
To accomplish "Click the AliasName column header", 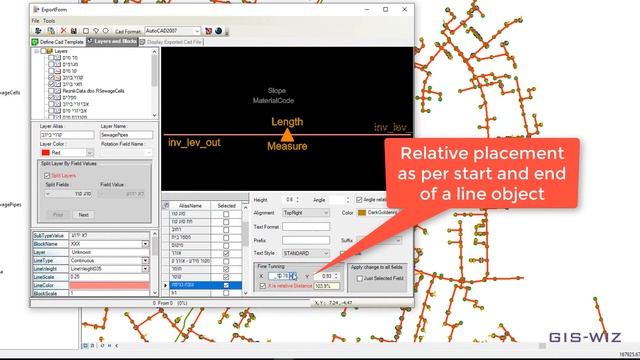I will (x=190, y=206).
